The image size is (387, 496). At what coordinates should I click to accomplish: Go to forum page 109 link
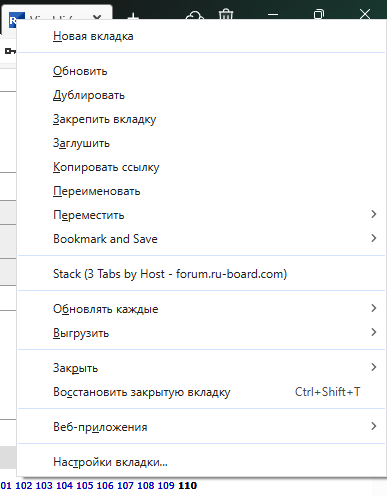166,485
